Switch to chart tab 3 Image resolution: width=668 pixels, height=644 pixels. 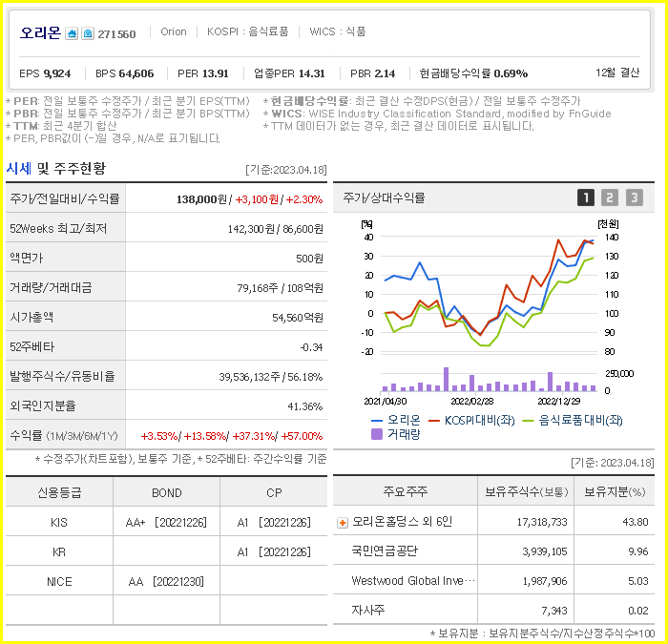(x=635, y=197)
